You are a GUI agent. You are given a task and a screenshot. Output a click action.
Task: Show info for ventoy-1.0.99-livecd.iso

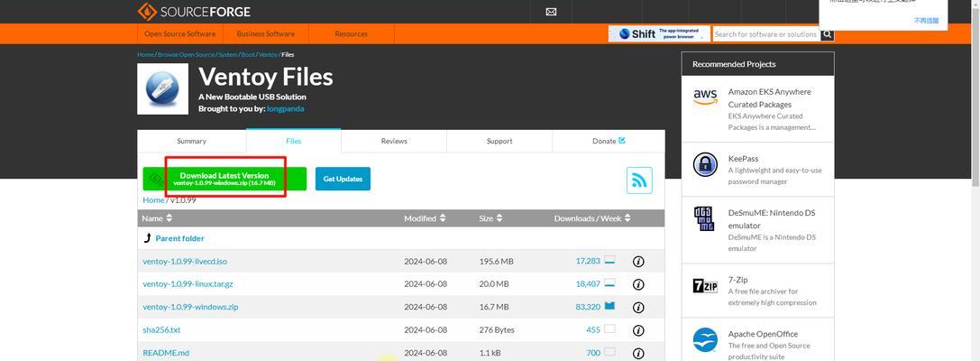(x=638, y=262)
